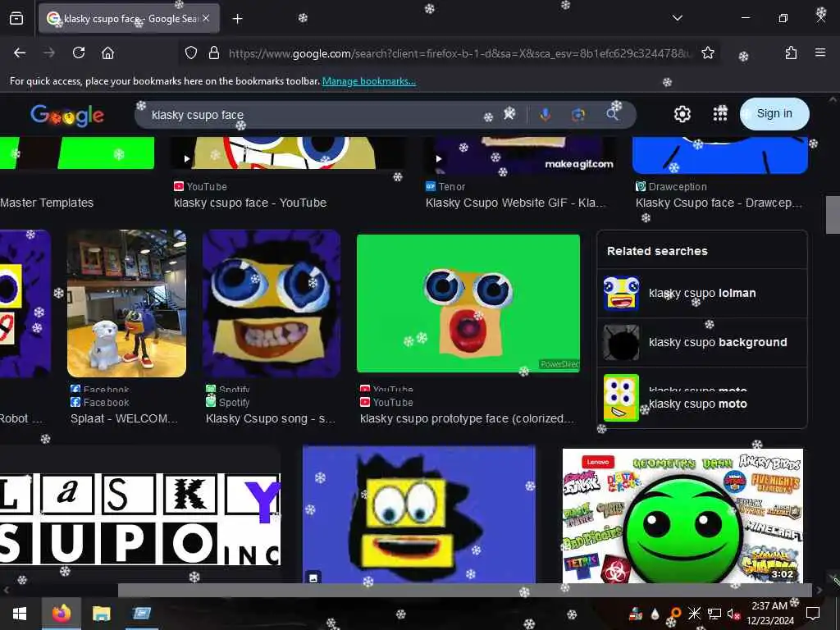The height and width of the screenshot is (630, 840).
Task: Open the Splaat Facebook photo thumbnail
Action: click(126, 304)
